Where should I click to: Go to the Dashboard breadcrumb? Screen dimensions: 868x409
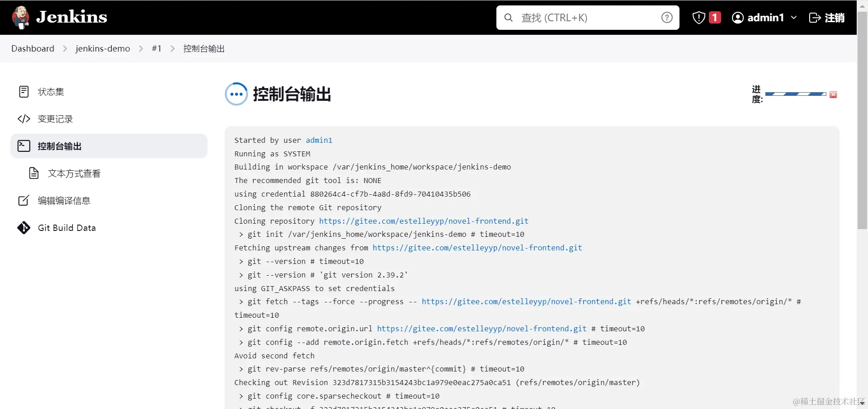pyautogui.click(x=32, y=48)
